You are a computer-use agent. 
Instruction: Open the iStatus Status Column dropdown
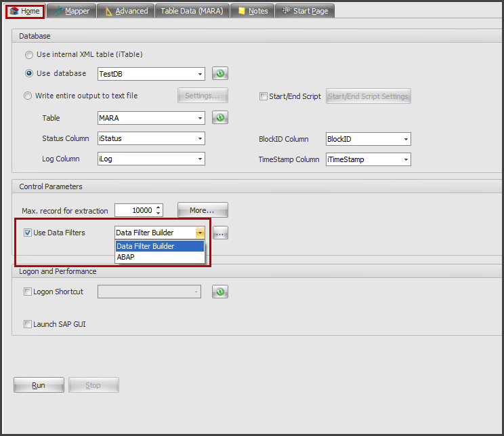[200, 139]
